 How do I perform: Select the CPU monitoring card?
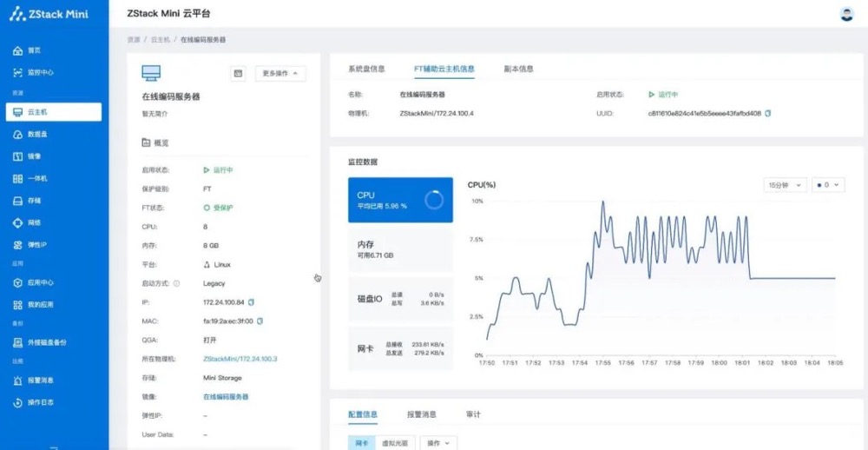point(400,200)
